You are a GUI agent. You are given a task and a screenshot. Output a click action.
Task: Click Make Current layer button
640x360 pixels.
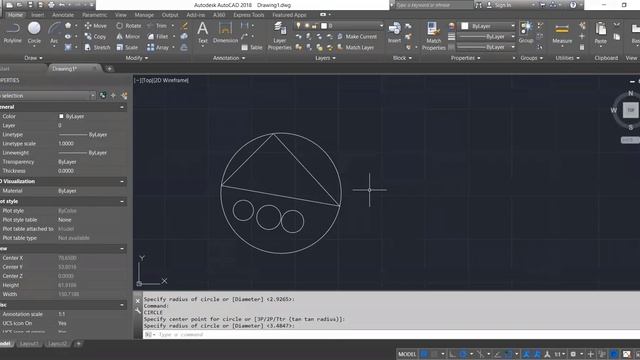tap(357, 37)
